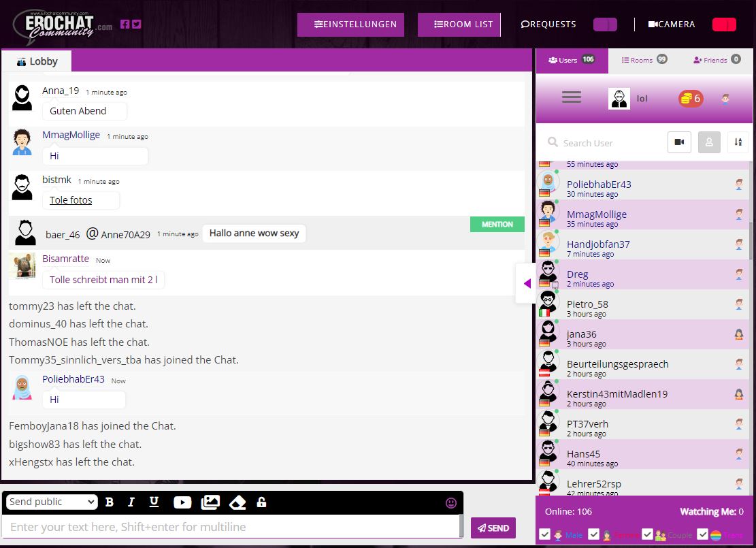Open the hamburger menu in user panel

pyautogui.click(x=572, y=98)
